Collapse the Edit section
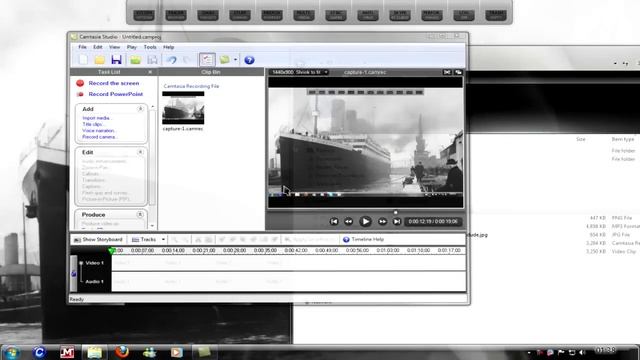Screen dimensions: 640x360 140,152
